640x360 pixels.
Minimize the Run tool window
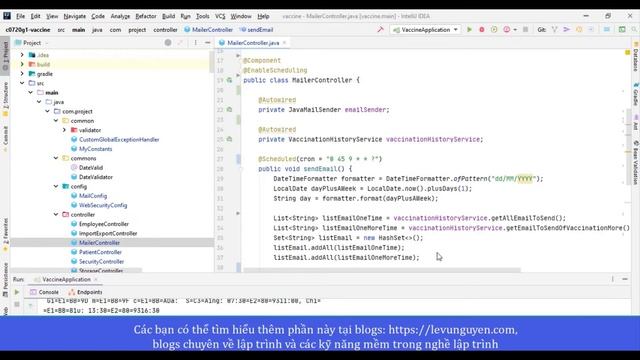pos(625,279)
